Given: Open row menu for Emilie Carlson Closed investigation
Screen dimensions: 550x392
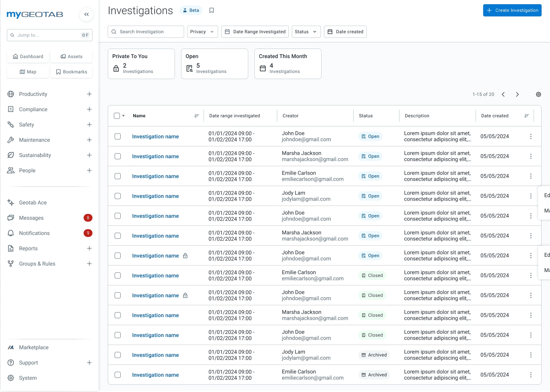Looking at the screenshot, I should (531, 275).
